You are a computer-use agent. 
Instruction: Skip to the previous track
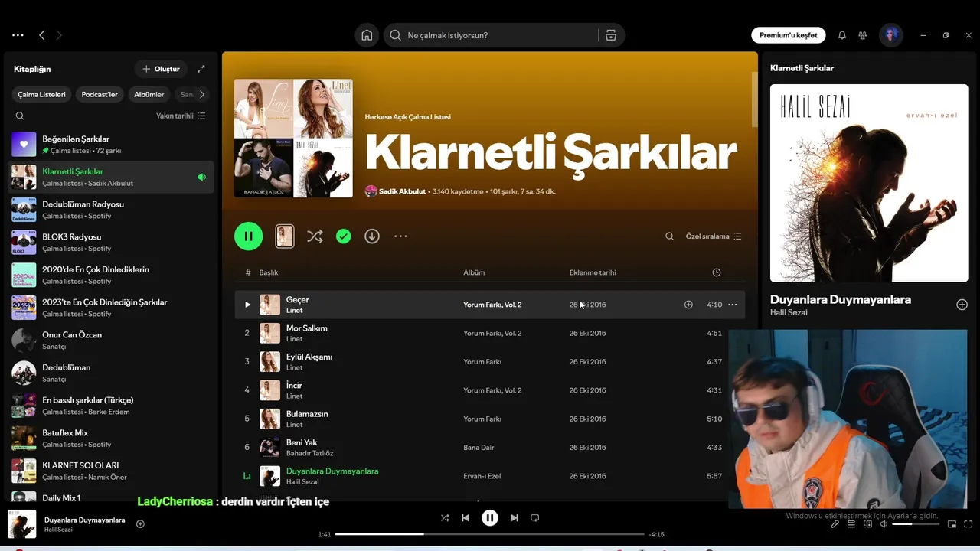[465, 518]
